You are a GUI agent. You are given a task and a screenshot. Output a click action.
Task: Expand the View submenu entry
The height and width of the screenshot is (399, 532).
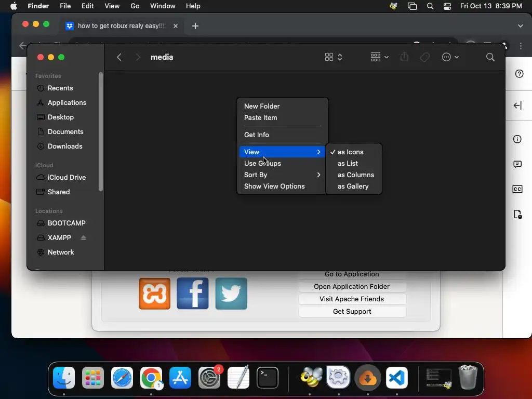282,152
